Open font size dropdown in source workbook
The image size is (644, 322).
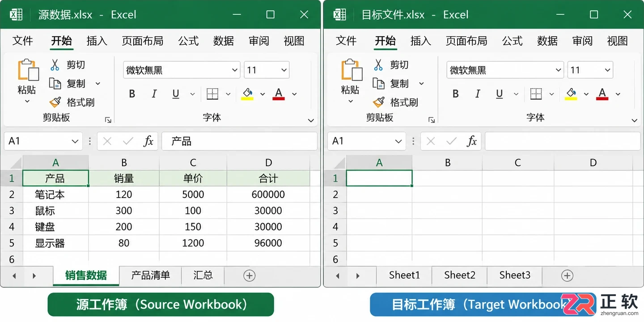tap(284, 70)
